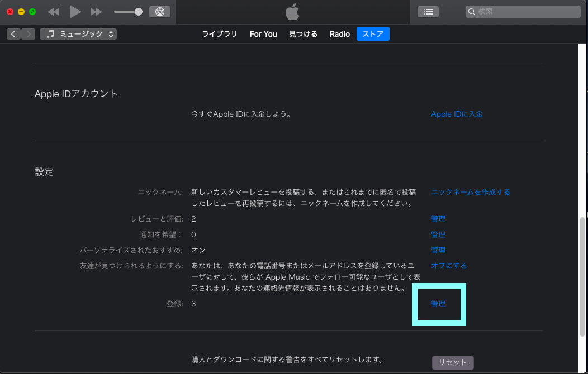Click the Apple logo in display area
Image resolution: width=588 pixels, height=374 pixels.
point(292,12)
